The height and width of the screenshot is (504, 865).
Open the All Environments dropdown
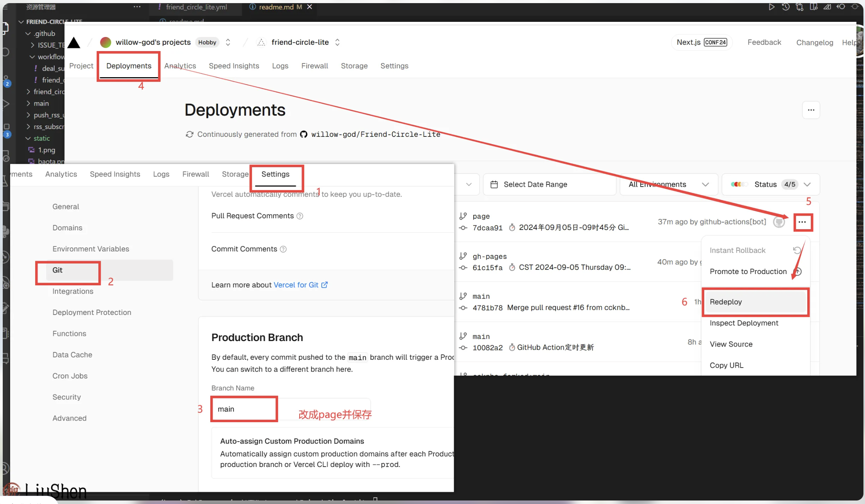click(x=668, y=184)
